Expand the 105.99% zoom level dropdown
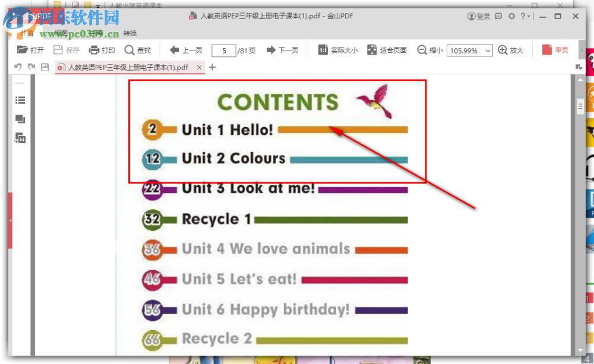594x364 pixels. 488,50
